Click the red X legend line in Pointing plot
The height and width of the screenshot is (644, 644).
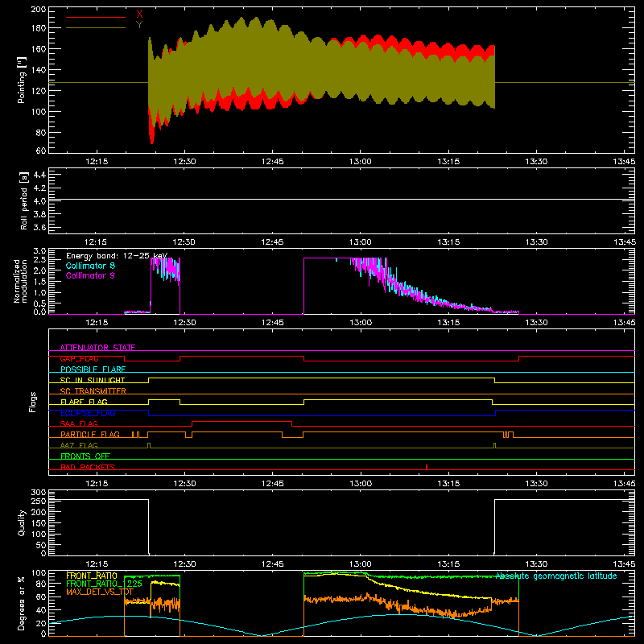pos(96,17)
